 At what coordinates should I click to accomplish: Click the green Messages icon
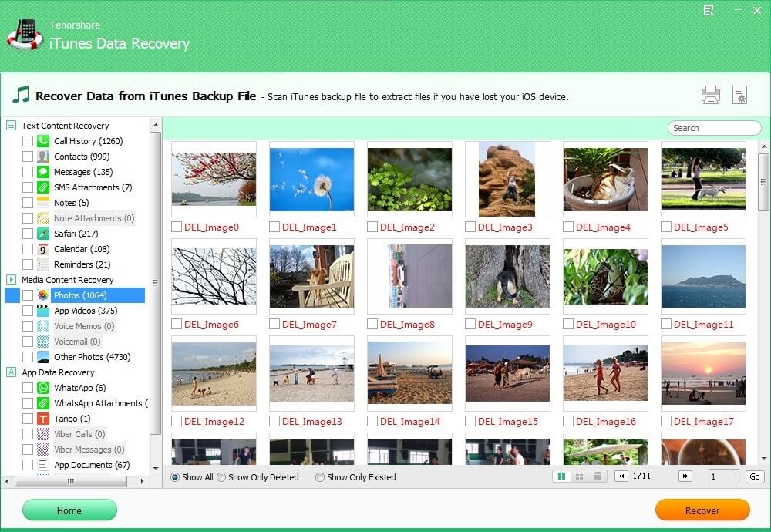click(43, 172)
